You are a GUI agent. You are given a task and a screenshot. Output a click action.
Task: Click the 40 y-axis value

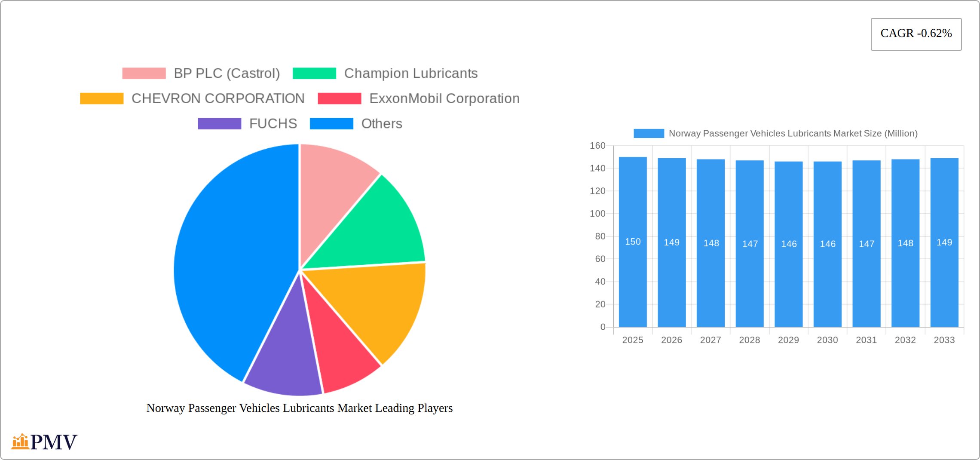click(600, 282)
